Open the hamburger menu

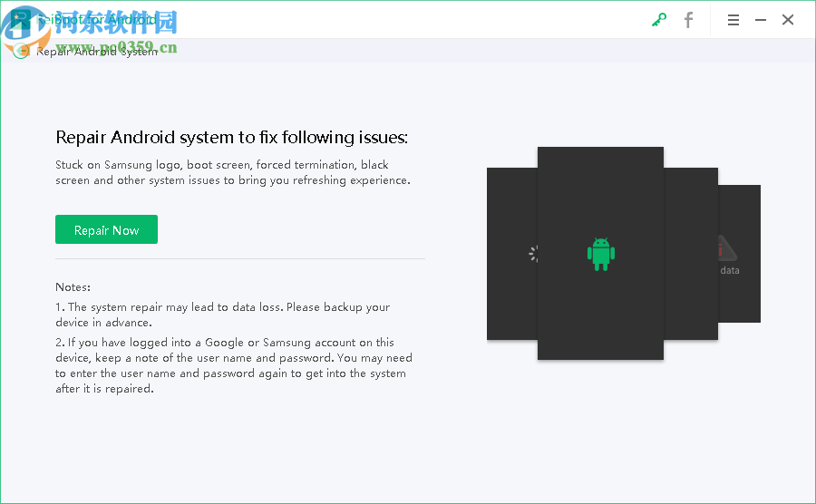click(x=733, y=20)
